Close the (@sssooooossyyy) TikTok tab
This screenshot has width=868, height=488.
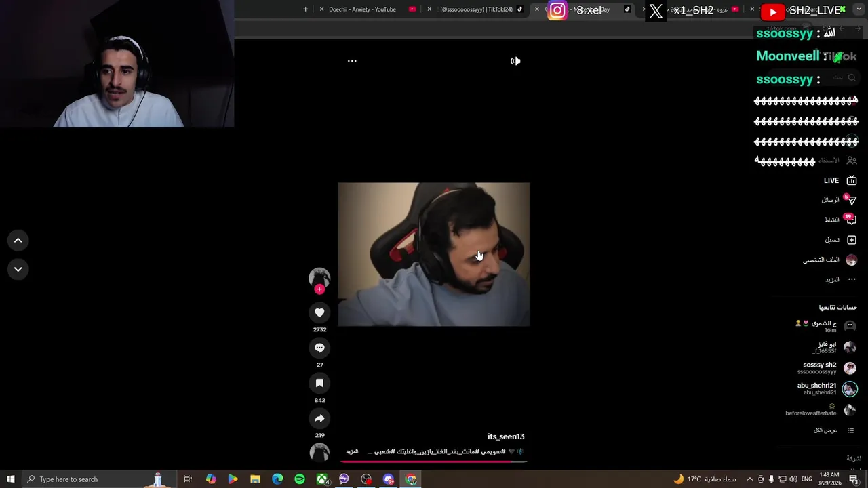(x=429, y=9)
